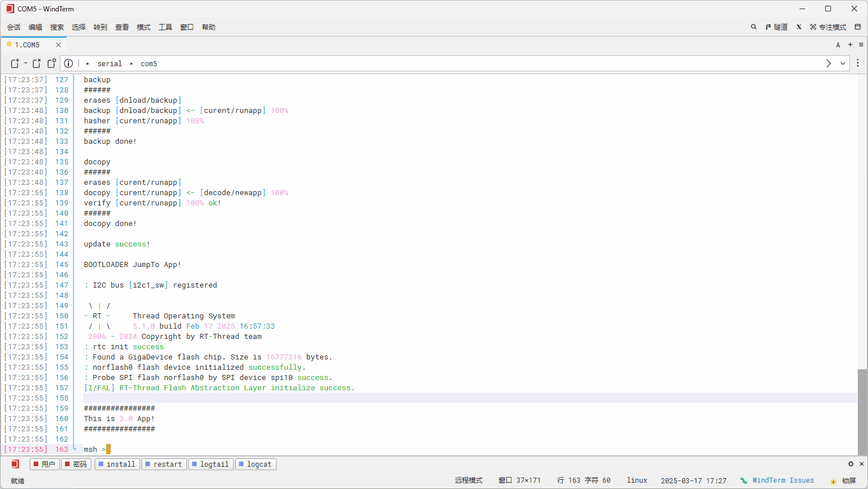This screenshot has width=868, height=489.
Task: Expand the address bar history chevron
Action: (842, 63)
